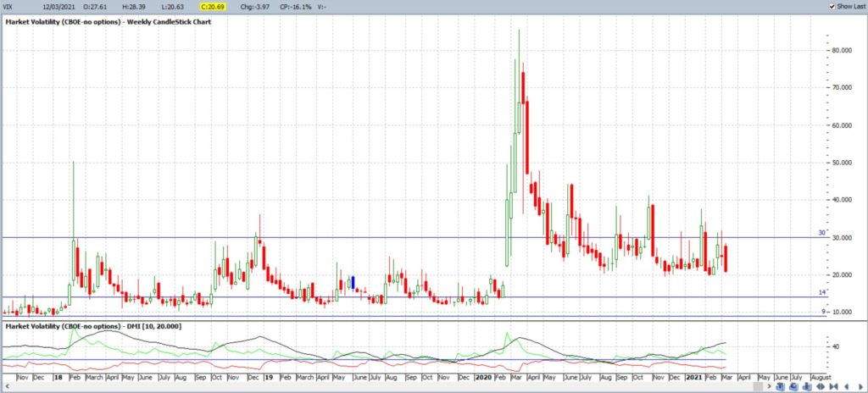
Task: Click the horizontal scrollbar thumb
Action: coord(760,386)
